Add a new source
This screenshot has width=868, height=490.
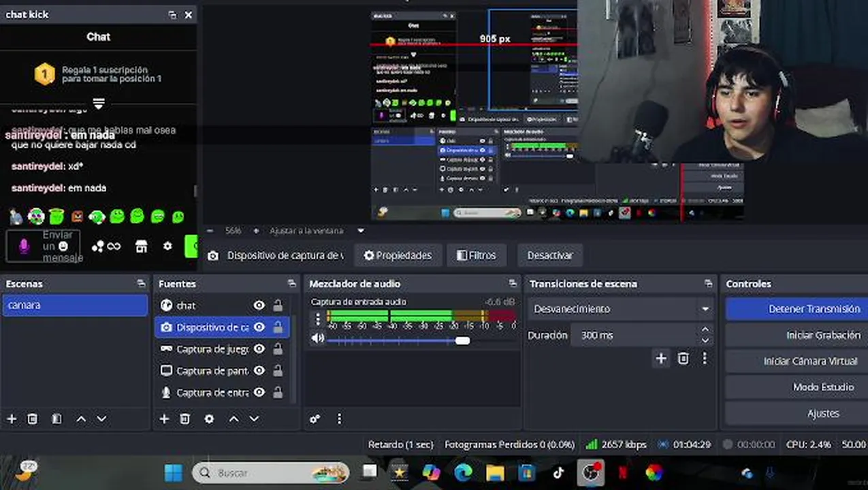164,419
